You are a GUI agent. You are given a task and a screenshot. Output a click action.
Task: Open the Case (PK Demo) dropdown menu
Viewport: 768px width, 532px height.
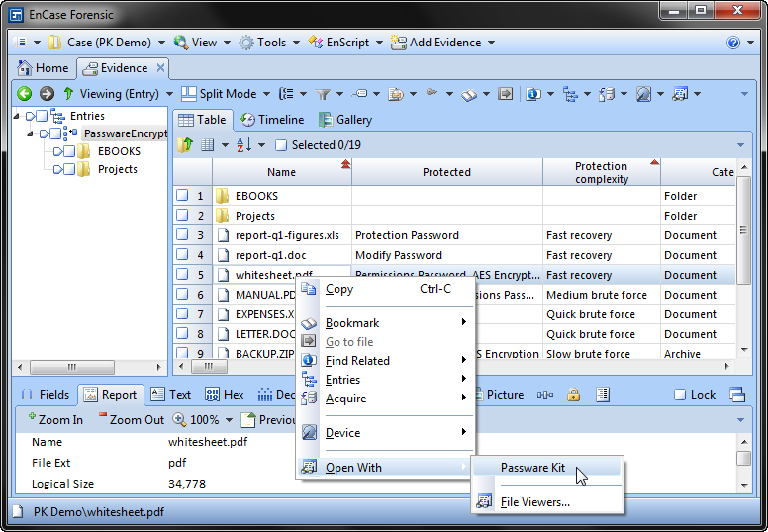click(x=161, y=43)
